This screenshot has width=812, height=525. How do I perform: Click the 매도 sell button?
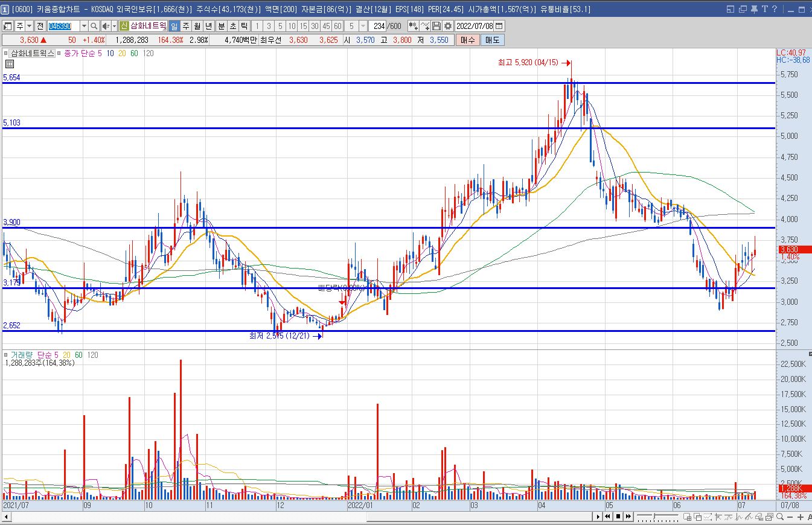pos(493,40)
